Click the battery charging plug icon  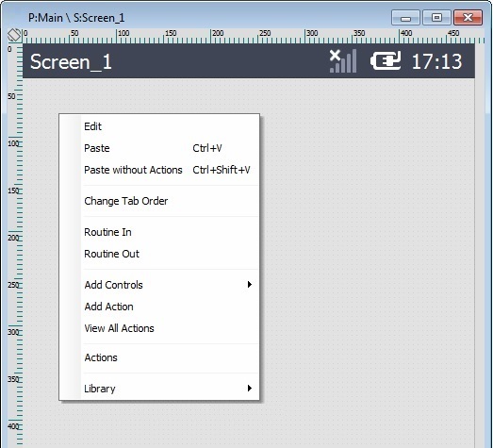point(386,60)
